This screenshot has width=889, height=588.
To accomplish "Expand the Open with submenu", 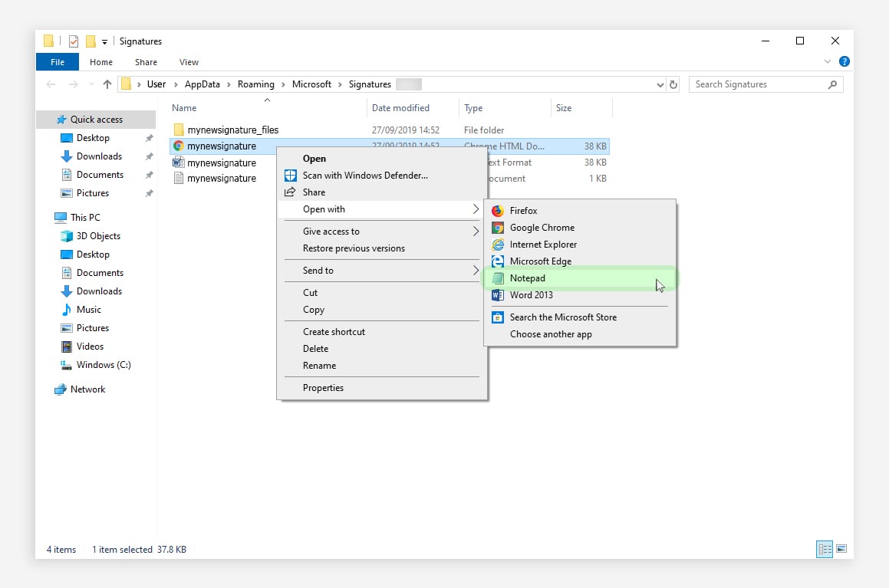I will pyautogui.click(x=381, y=209).
